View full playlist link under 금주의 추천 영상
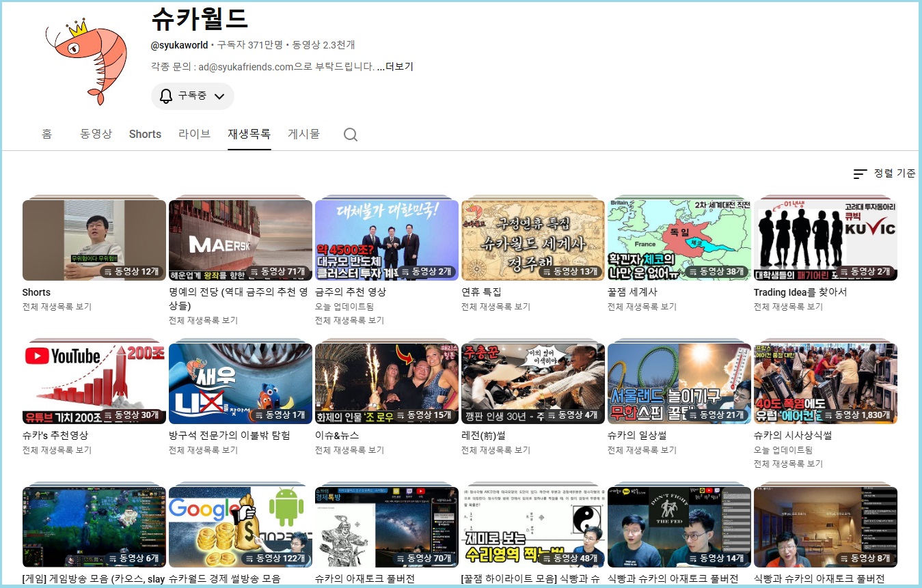922x588 pixels. (349, 321)
